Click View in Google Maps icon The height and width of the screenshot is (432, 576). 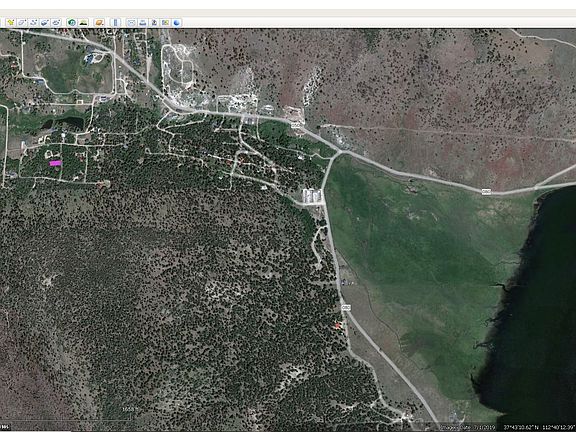pos(166,22)
